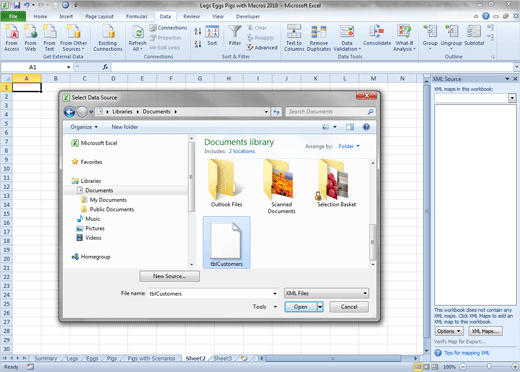The width and height of the screenshot is (520, 372).
Task: Click the Open button
Action: click(x=301, y=307)
